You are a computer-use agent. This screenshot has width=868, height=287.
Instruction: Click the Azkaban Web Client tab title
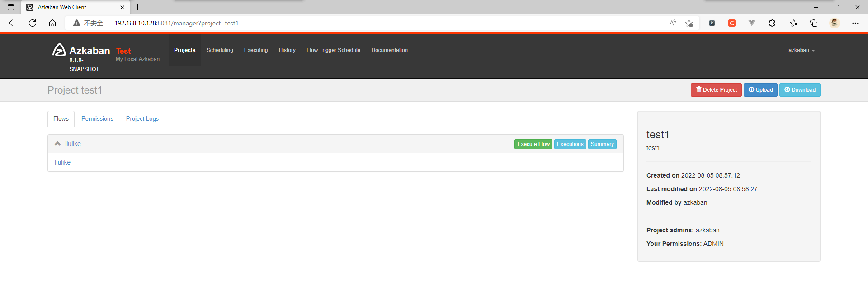point(62,7)
